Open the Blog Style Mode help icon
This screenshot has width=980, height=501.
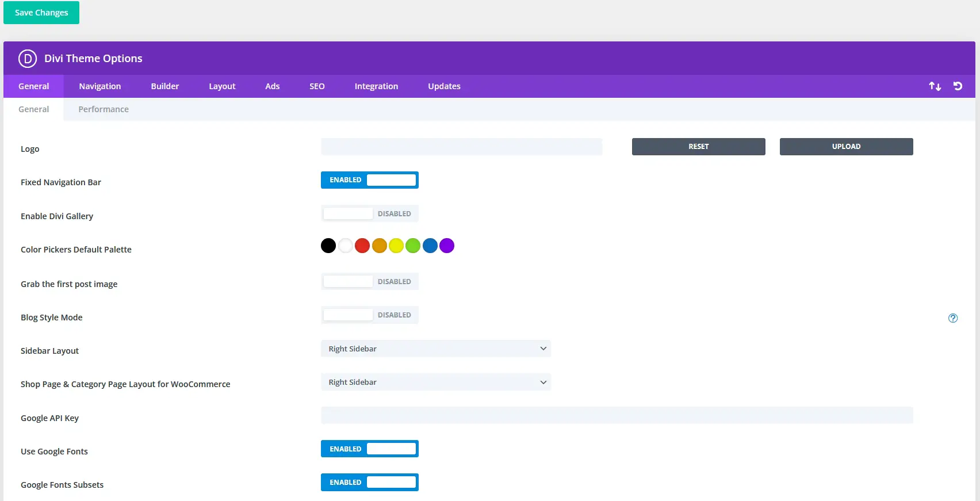click(x=953, y=318)
